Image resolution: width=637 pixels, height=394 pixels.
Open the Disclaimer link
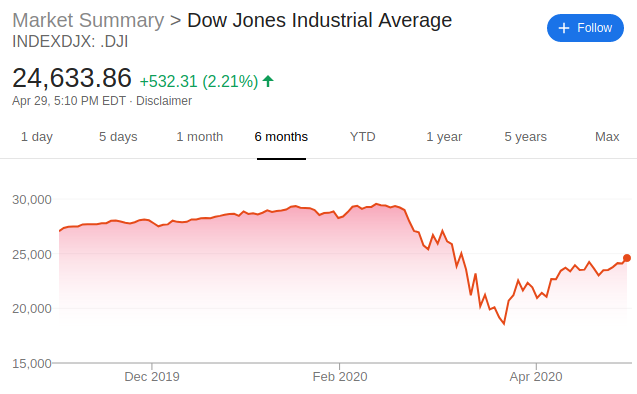(164, 101)
